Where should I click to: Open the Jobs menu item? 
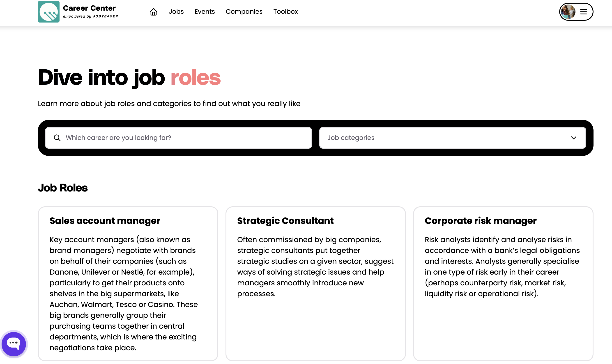176,12
